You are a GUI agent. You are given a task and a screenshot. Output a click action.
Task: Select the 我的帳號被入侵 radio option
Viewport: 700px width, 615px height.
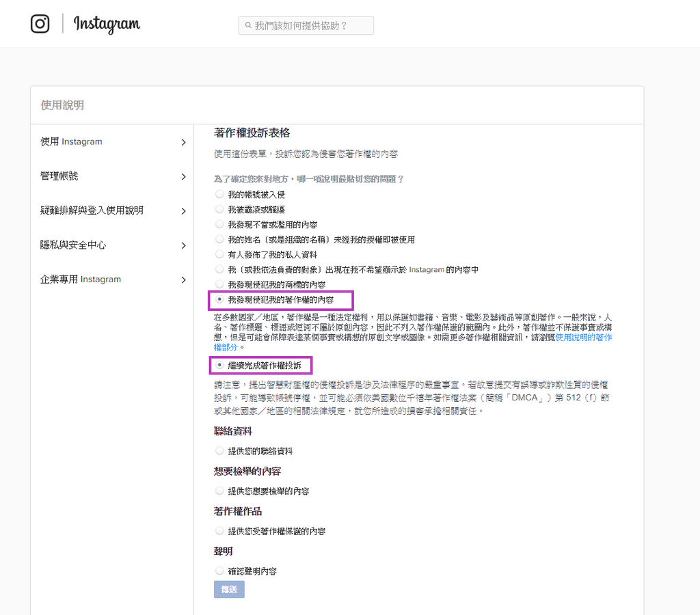tap(219, 194)
